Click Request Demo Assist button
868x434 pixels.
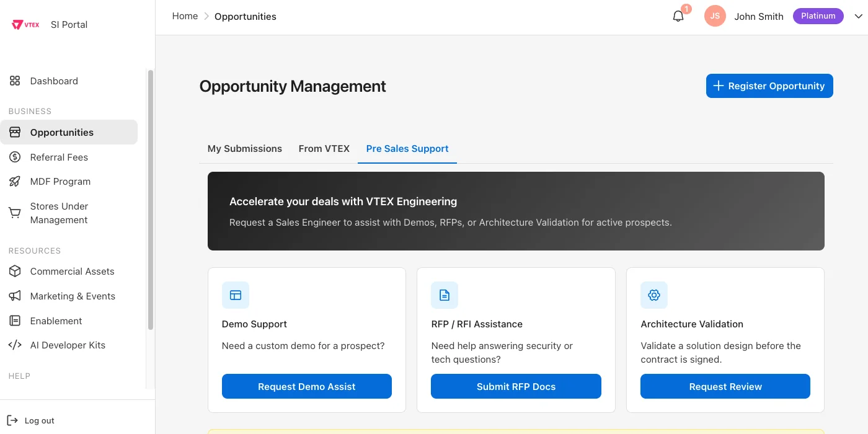307,386
